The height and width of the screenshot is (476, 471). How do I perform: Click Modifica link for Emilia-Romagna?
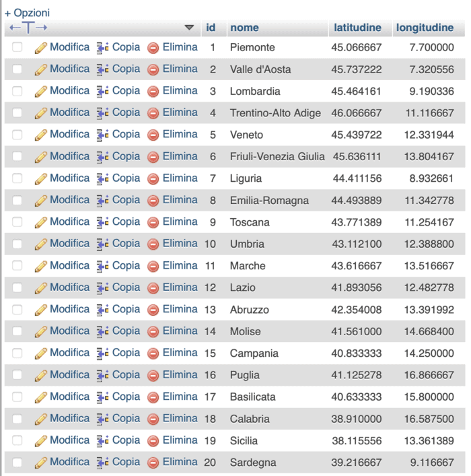[x=69, y=200]
